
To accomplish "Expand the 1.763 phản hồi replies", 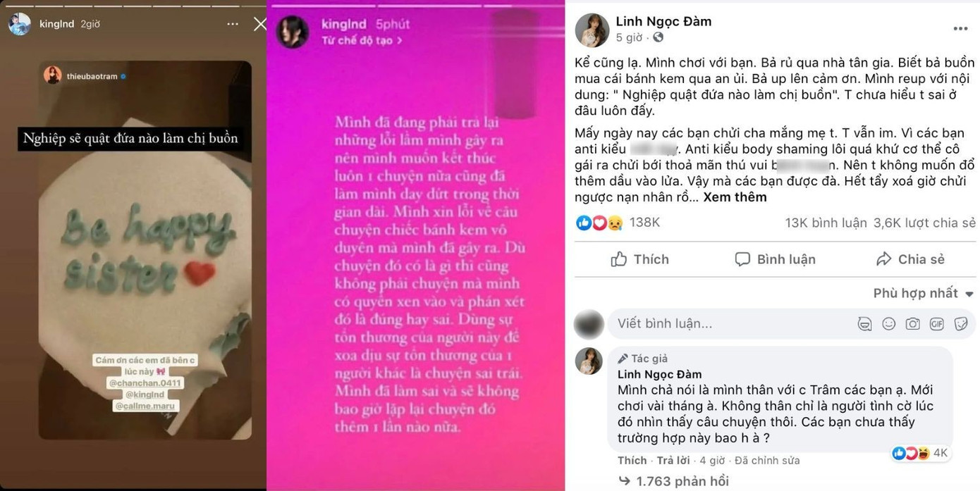I will pyautogui.click(x=673, y=481).
